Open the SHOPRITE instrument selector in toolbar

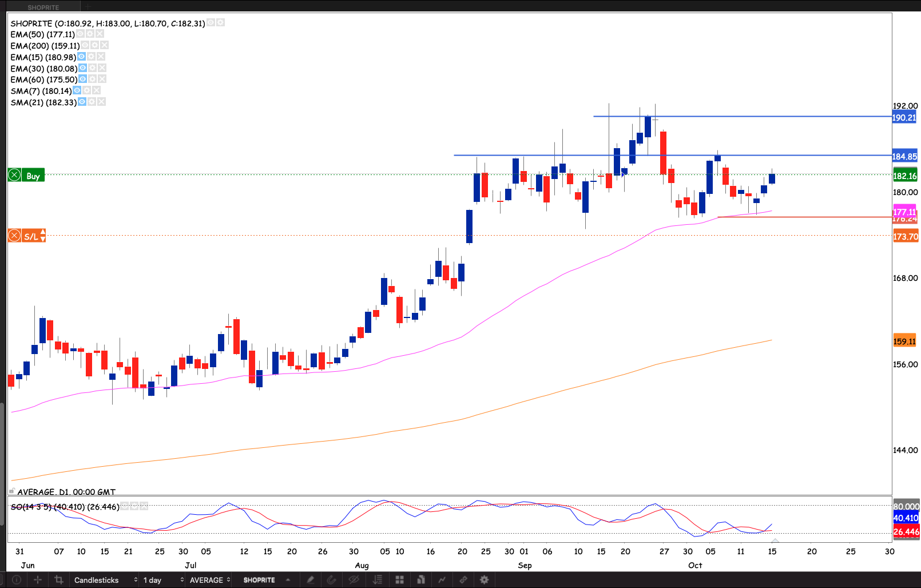click(x=266, y=580)
